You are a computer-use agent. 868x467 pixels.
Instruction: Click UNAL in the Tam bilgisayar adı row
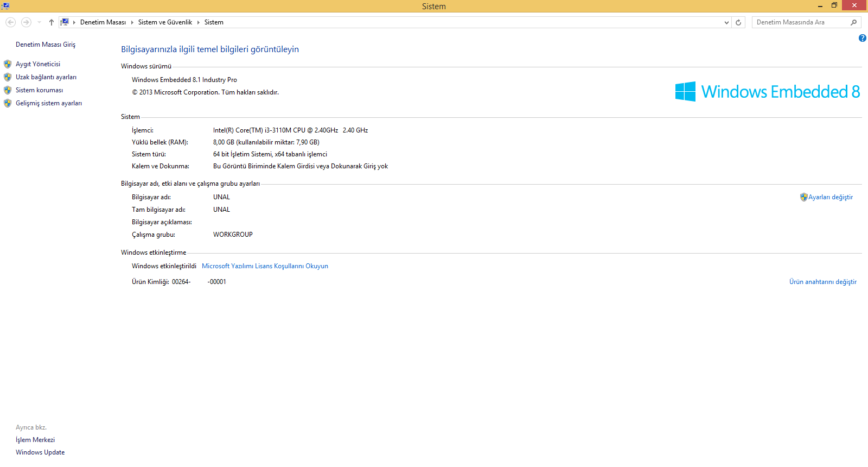(221, 210)
